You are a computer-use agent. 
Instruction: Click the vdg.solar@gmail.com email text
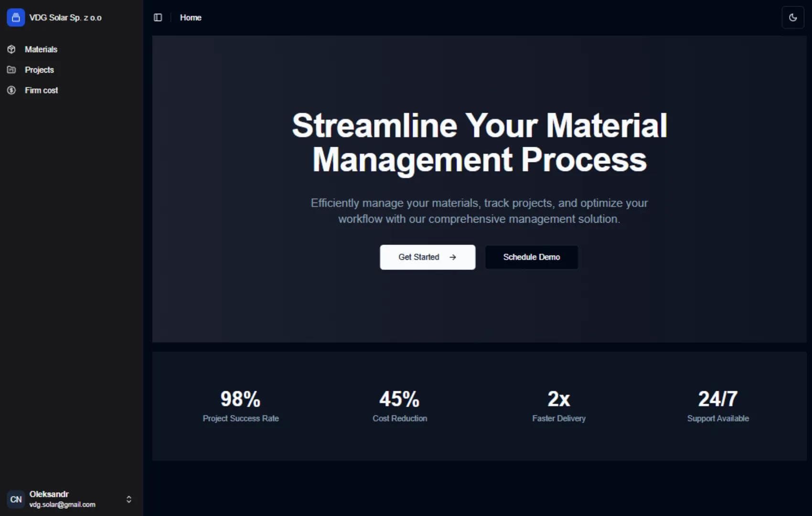tap(62, 505)
